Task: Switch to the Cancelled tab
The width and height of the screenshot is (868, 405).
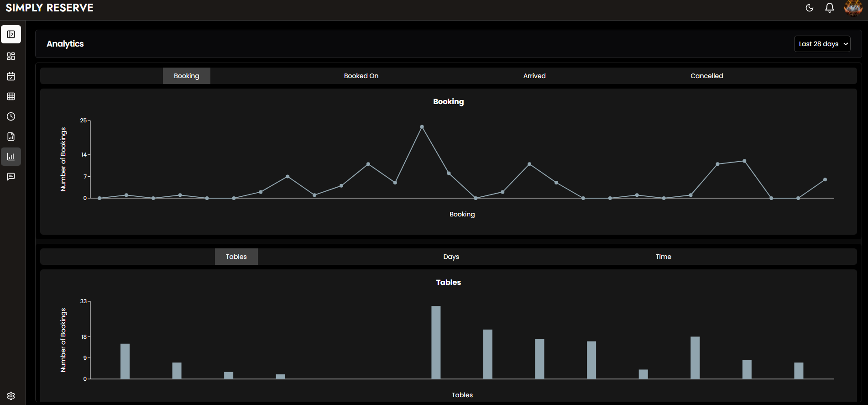Action: (706, 76)
